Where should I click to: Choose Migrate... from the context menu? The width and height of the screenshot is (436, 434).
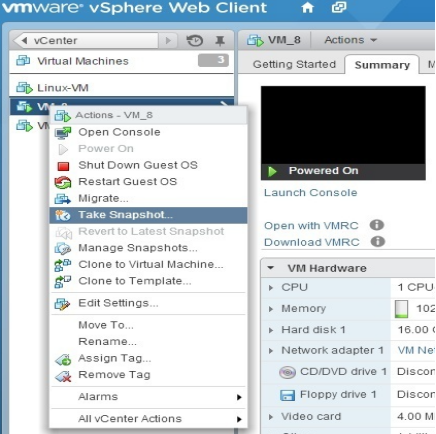148,198
